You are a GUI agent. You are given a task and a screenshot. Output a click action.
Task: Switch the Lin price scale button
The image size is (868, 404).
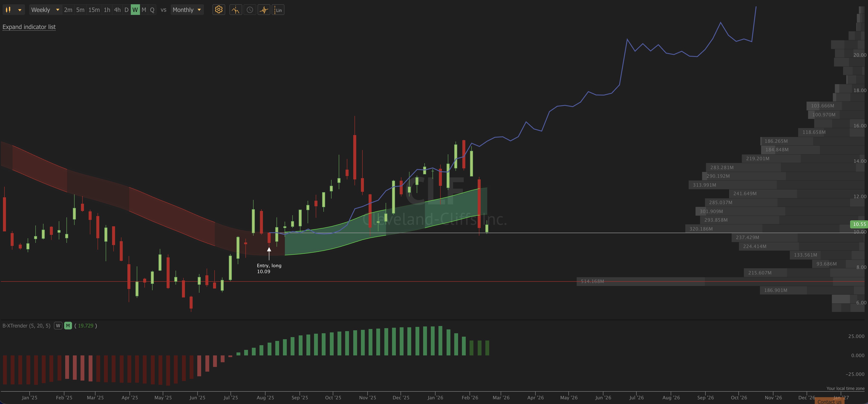pyautogui.click(x=278, y=10)
